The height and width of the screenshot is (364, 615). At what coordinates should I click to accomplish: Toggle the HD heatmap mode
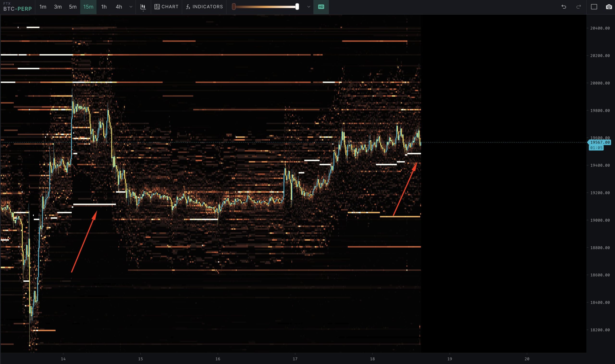point(321,7)
